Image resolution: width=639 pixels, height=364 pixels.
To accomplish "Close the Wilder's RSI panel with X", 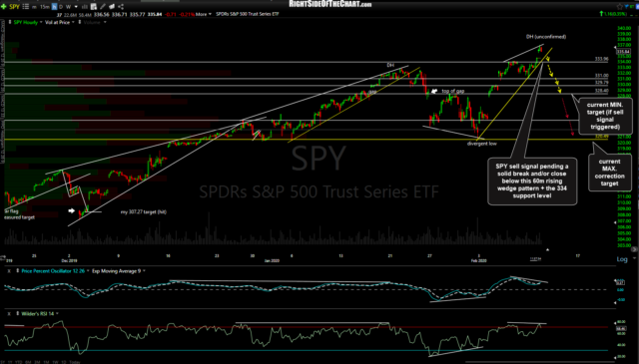I will pyautogui.click(x=9, y=313).
